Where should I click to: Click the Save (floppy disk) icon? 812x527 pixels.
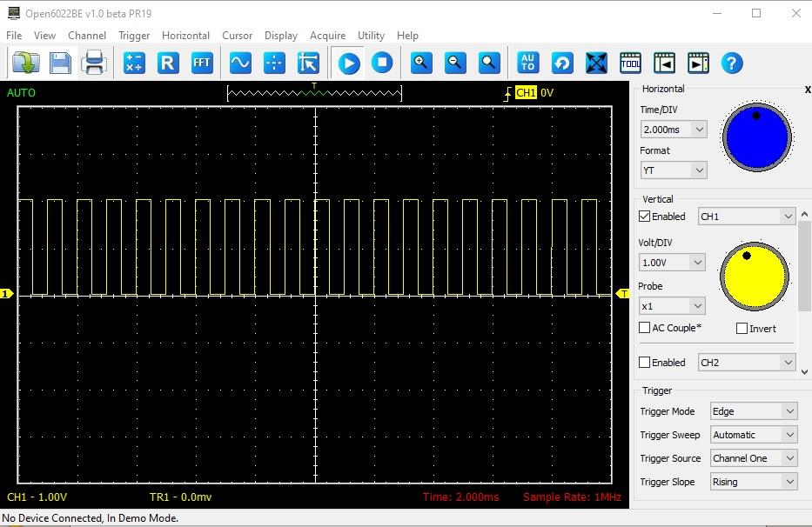(60, 63)
